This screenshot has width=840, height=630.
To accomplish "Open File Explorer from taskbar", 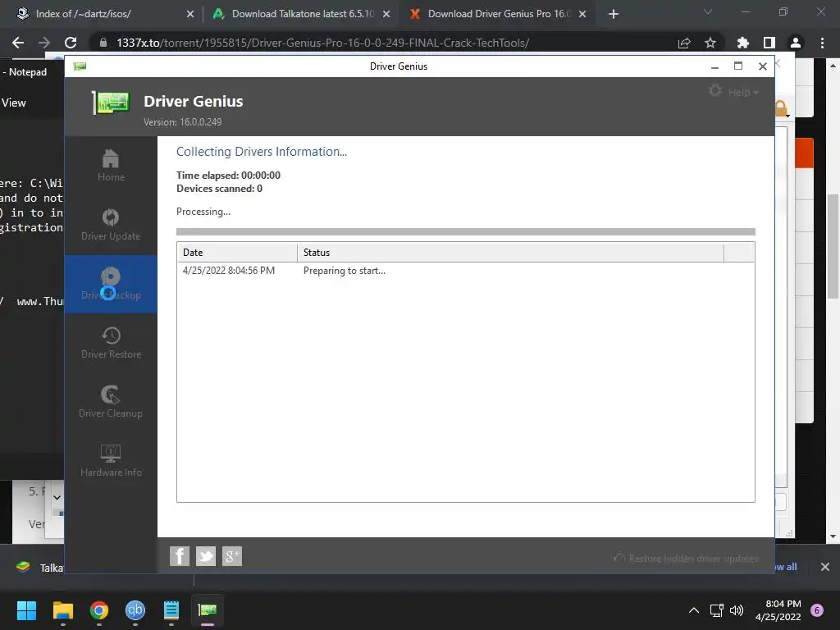I will click(62, 610).
